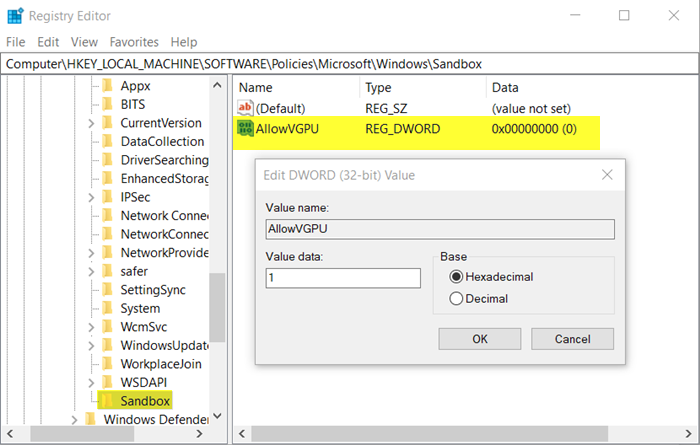The height and width of the screenshot is (445, 700).
Task: Click the tree pane scroll left arrow
Action: pyautogui.click(x=10, y=433)
